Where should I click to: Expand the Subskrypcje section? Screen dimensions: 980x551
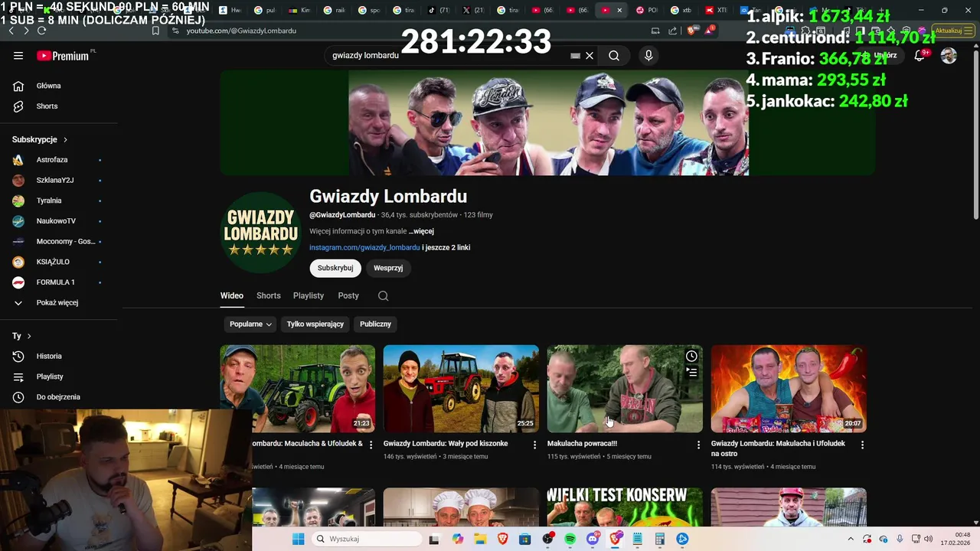(x=40, y=139)
